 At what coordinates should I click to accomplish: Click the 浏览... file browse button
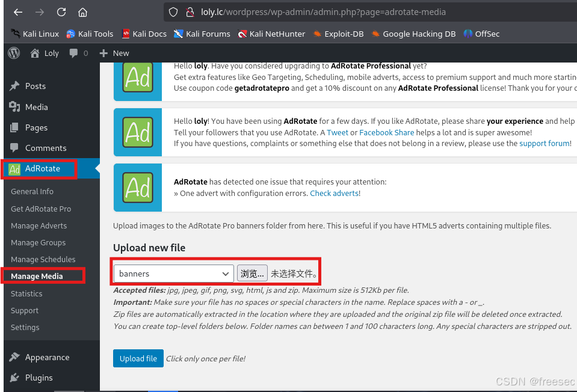(252, 274)
